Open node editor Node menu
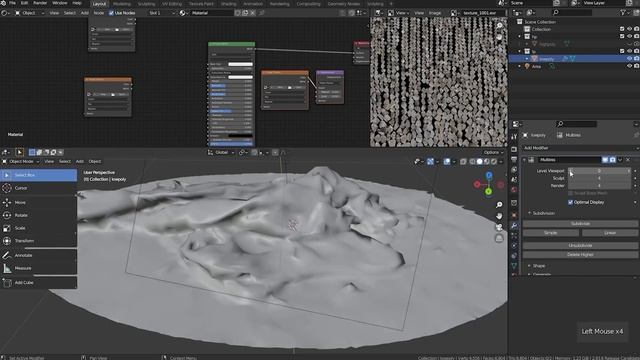The width and height of the screenshot is (640, 360). pyautogui.click(x=99, y=13)
